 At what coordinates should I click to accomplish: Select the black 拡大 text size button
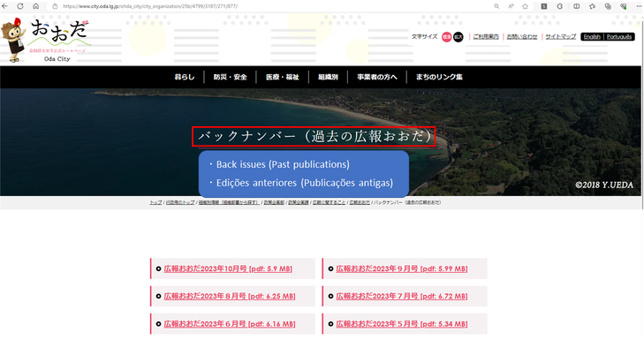tap(458, 37)
